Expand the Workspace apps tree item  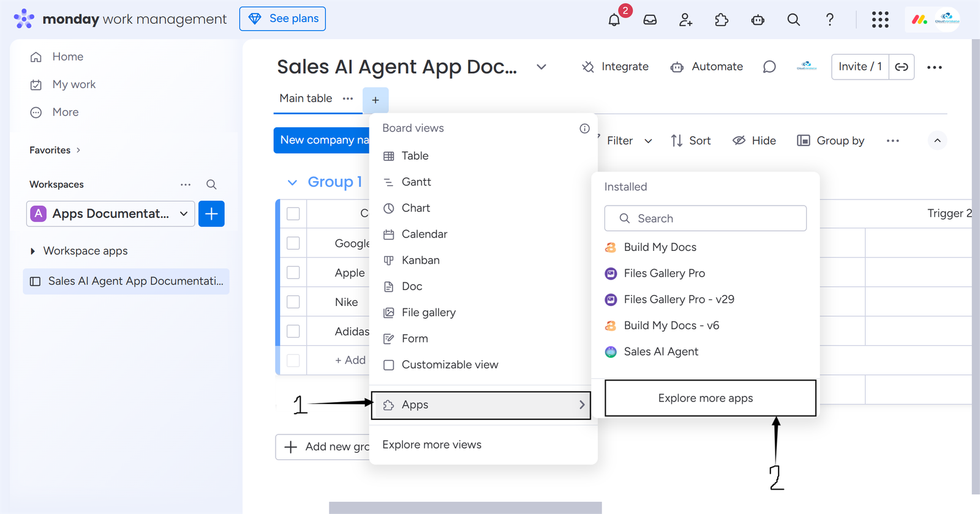pyautogui.click(x=32, y=251)
